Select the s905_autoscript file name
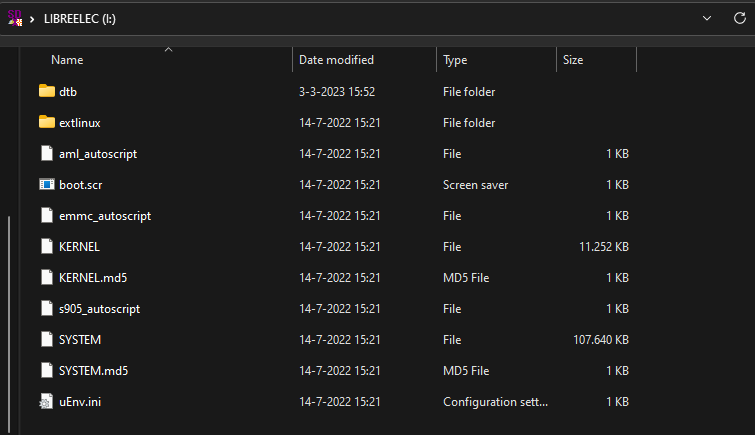The image size is (755, 435). (x=99, y=308)
